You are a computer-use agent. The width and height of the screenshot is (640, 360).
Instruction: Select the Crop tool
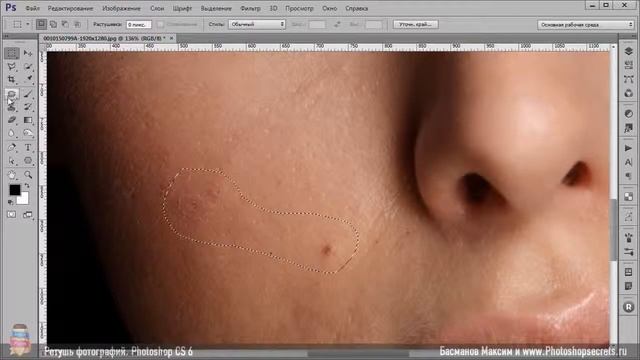(x=12, y=79)
